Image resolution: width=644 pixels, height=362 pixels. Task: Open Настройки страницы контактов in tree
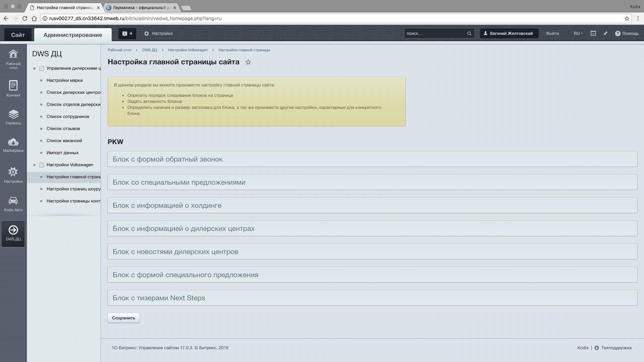pyautogui.click(x=73, y=201)
